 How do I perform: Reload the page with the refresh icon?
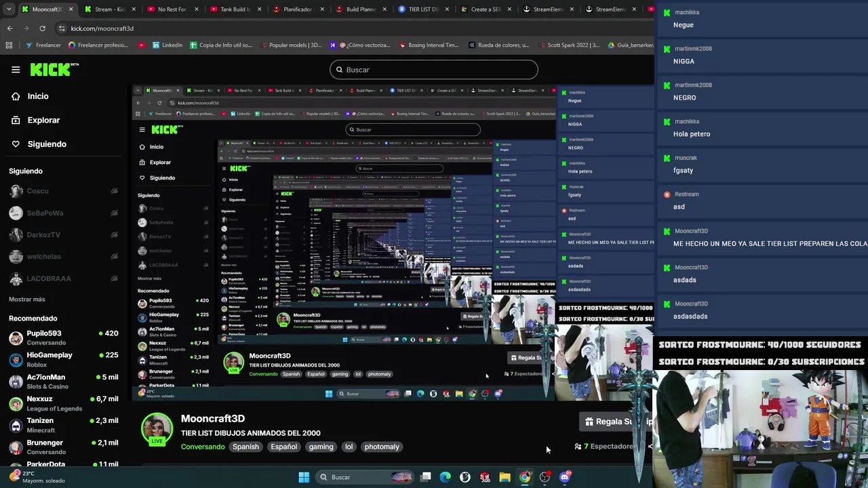tap(42, 28)
